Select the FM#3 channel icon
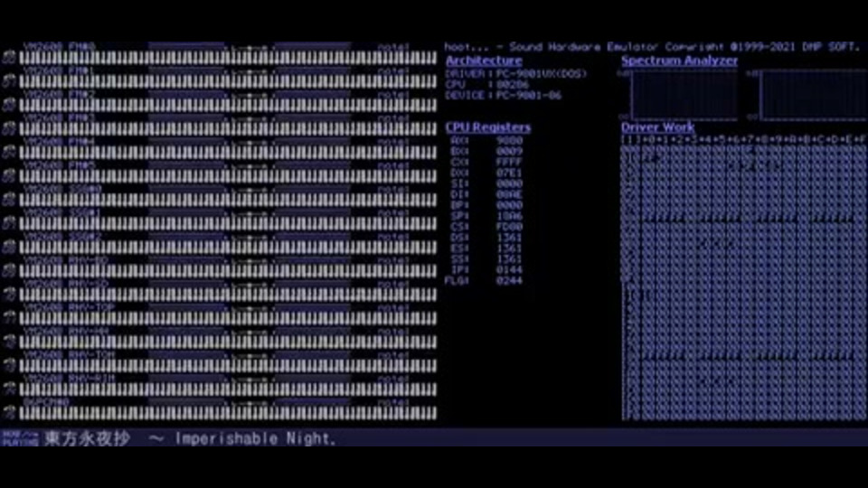The image size is (868, 488). point(9,128)
